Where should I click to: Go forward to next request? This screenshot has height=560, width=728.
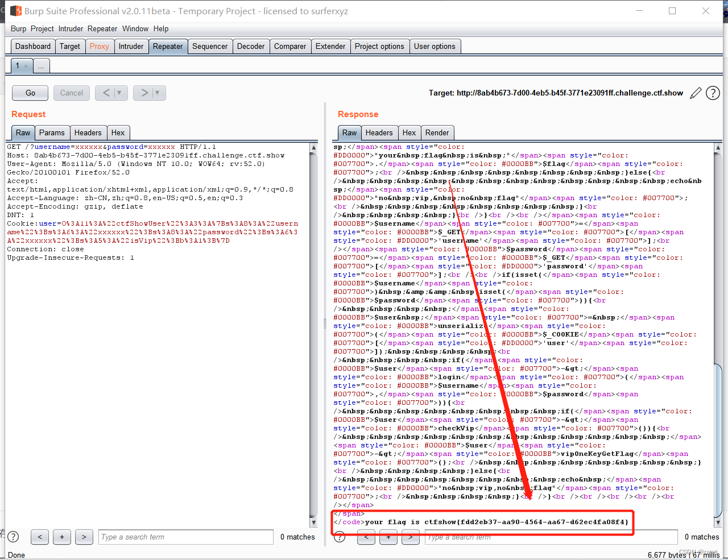click(144, 93)
